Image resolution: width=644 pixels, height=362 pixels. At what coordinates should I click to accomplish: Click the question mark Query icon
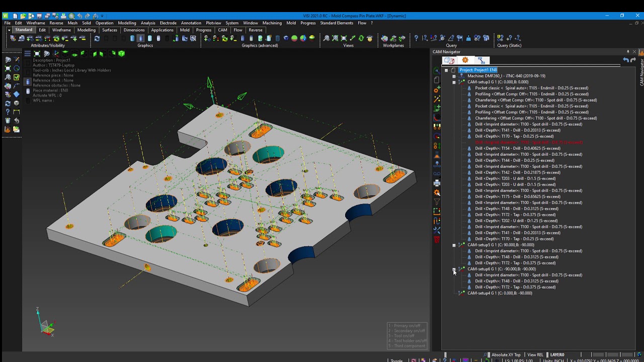[x=416, y=38]
